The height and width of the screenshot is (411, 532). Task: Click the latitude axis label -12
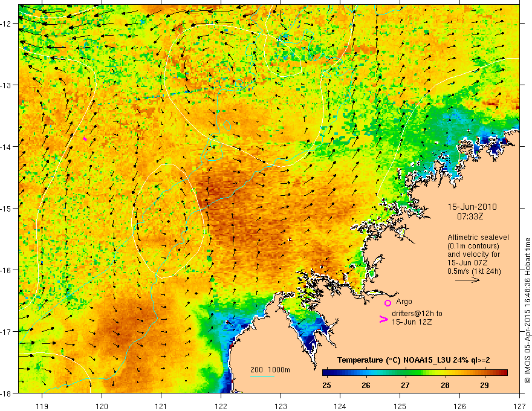coord(7,24)
